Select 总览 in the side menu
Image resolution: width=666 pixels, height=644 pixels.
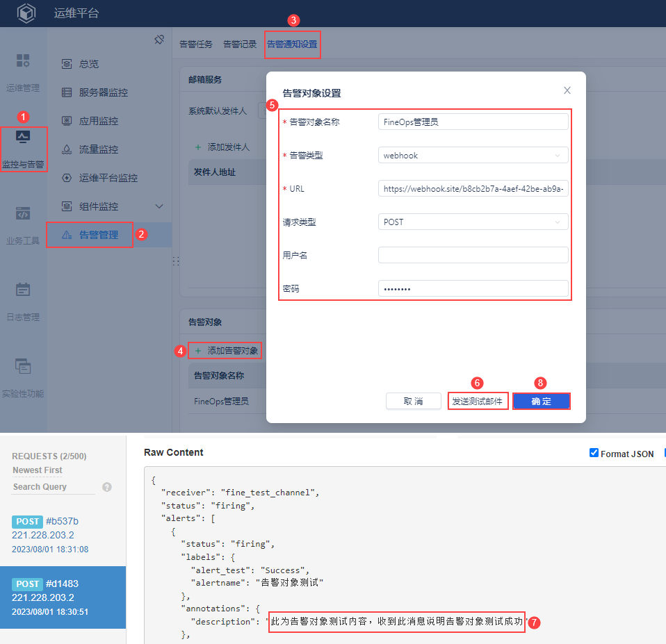coord(89,64)
